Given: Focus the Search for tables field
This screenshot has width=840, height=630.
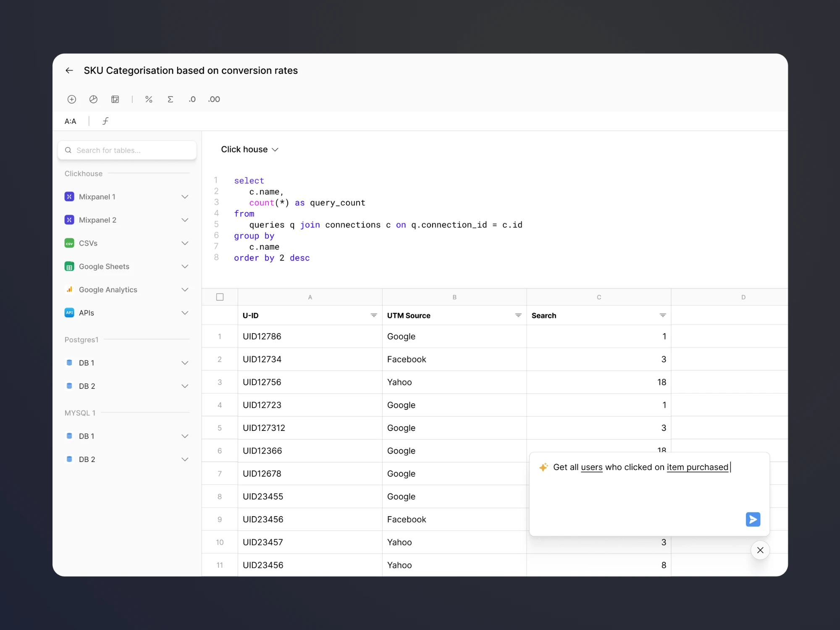Looking at the screenshot, I should pos(127,150).
